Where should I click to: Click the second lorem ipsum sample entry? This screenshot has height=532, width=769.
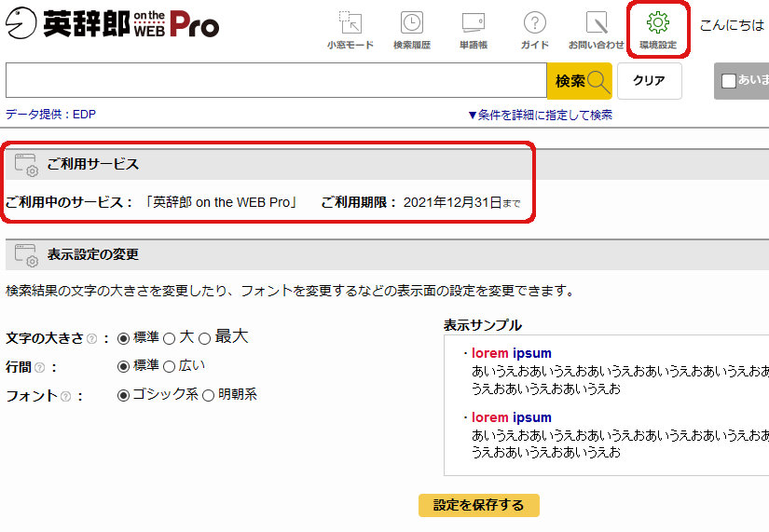(511, 417)
